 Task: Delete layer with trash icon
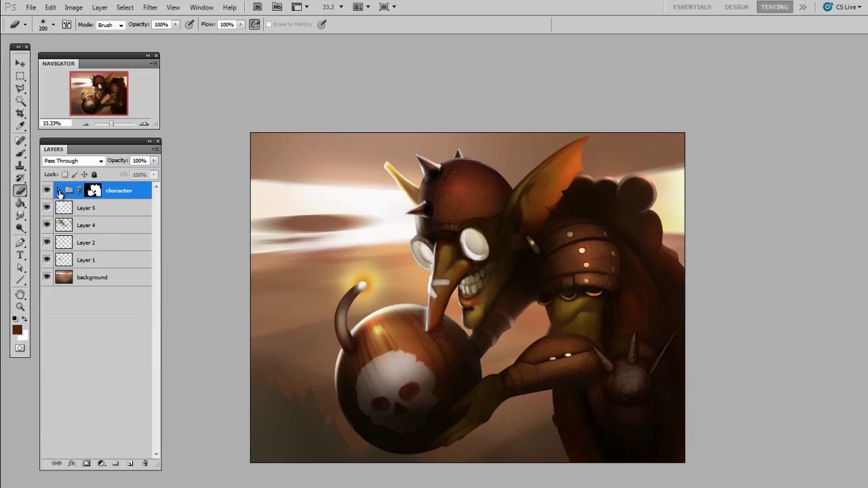click(144, 464)
